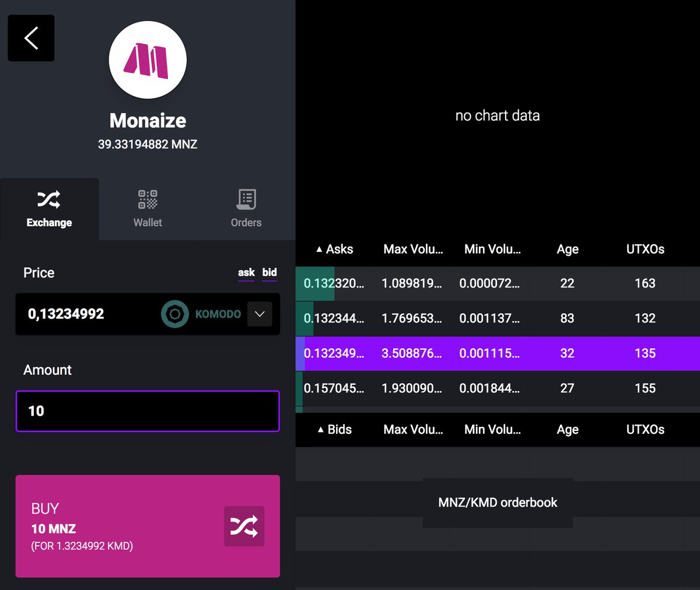Viewport: 700px width, 590px height.
Task: Click max volume 1.930090... cell
Action: coord(412,388)
